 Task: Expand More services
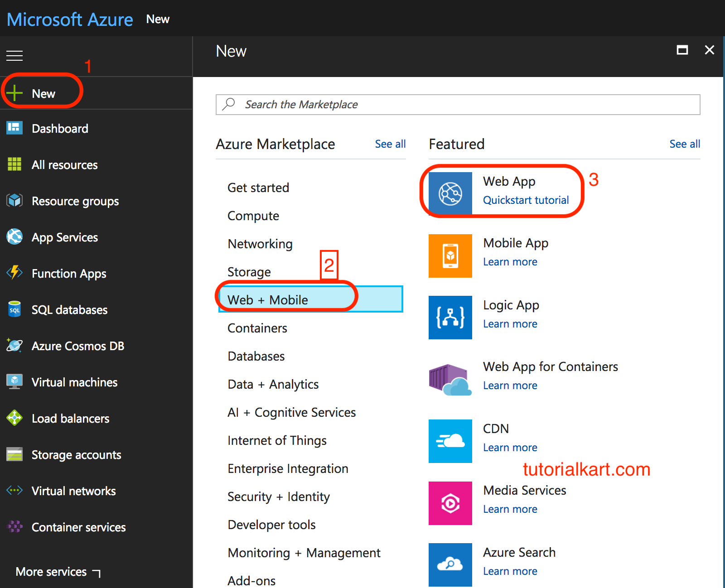(x=51, y=571)
